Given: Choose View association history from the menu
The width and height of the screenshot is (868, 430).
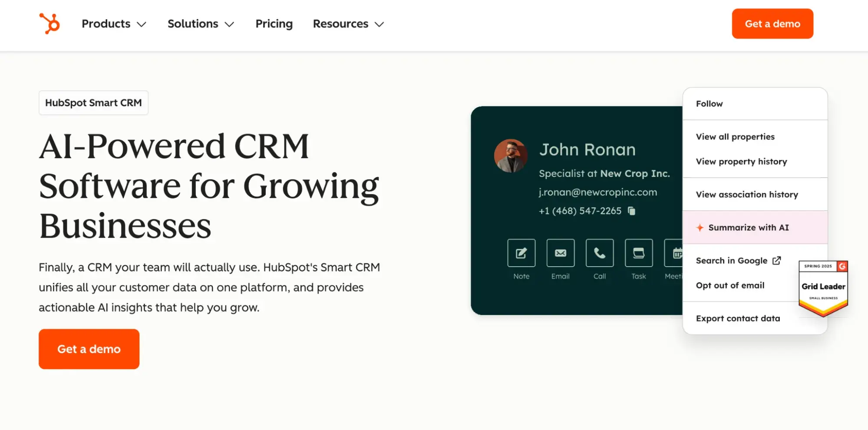Looking at the screenshot, I should click(747, 194).
